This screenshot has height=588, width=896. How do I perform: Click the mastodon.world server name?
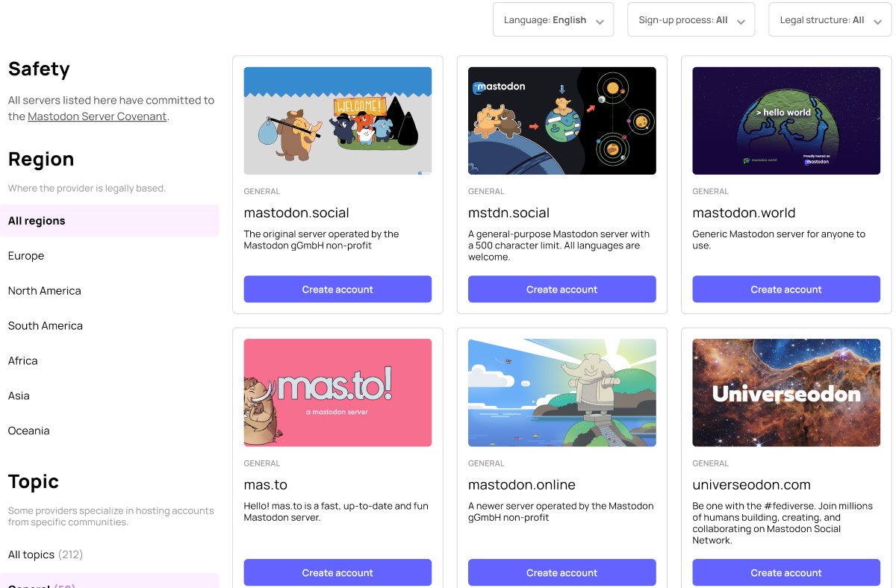744,213
